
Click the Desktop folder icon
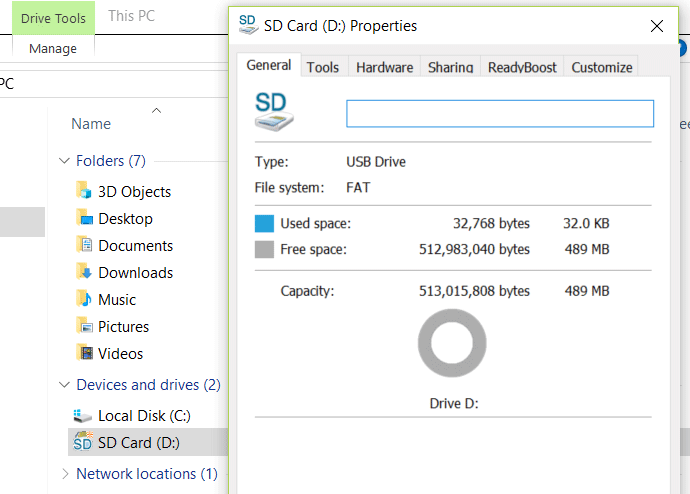click(x=84, y=218)
